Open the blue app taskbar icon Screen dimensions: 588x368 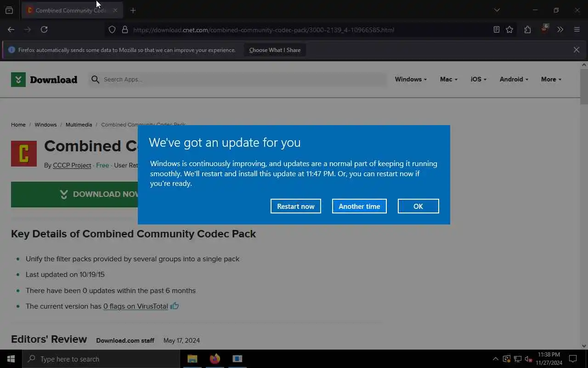click(x=237, y=359)
